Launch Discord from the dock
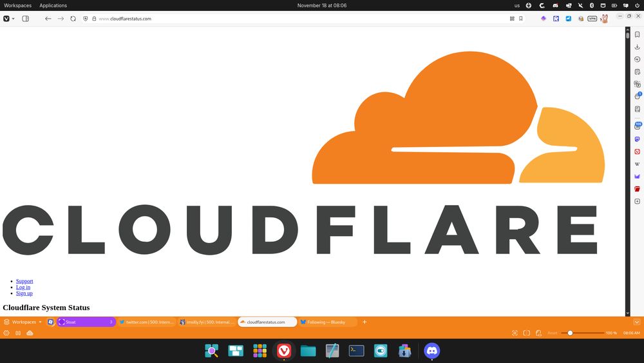This screenshot has height=363, width=644. (431, 351)
